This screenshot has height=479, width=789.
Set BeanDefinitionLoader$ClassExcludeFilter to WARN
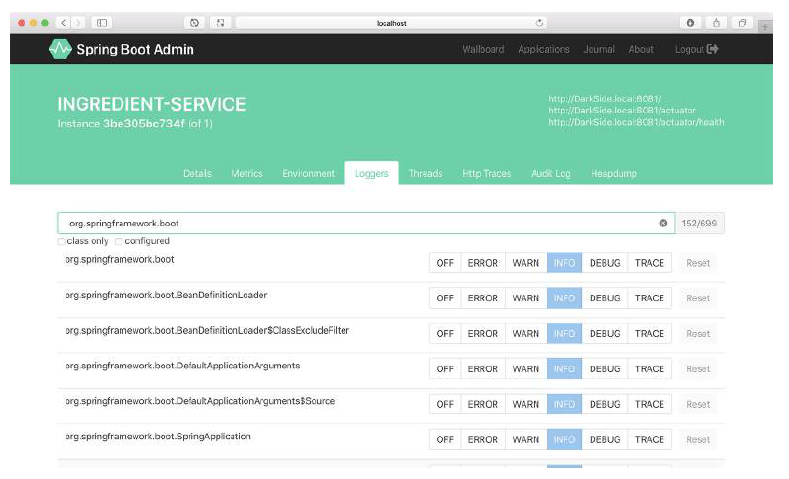point(525,334)
